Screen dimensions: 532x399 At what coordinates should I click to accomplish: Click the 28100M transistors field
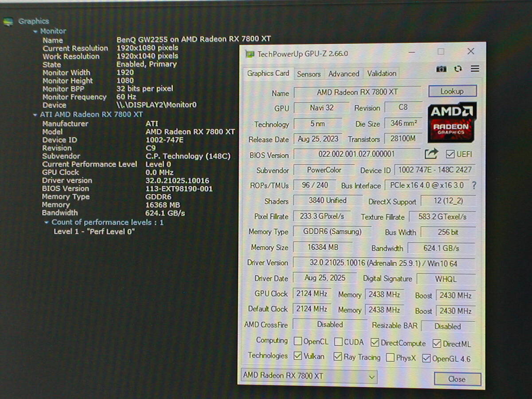tap(403, 139)
